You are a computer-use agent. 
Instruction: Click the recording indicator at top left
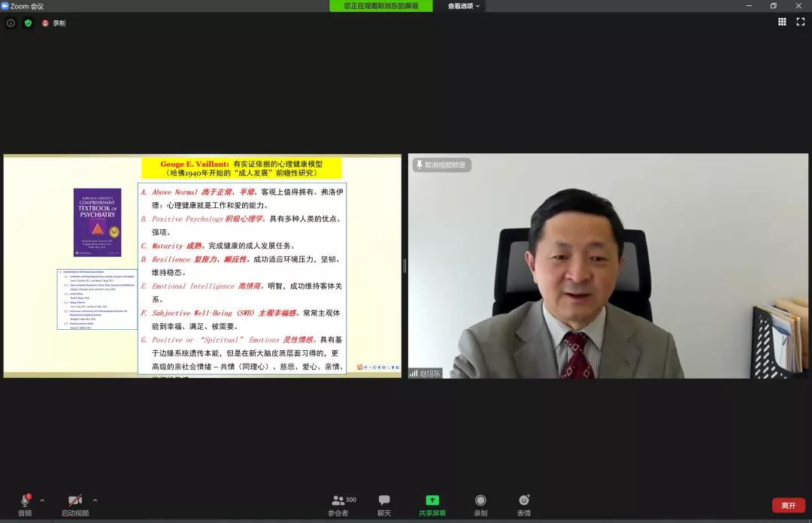coord(53,23)
